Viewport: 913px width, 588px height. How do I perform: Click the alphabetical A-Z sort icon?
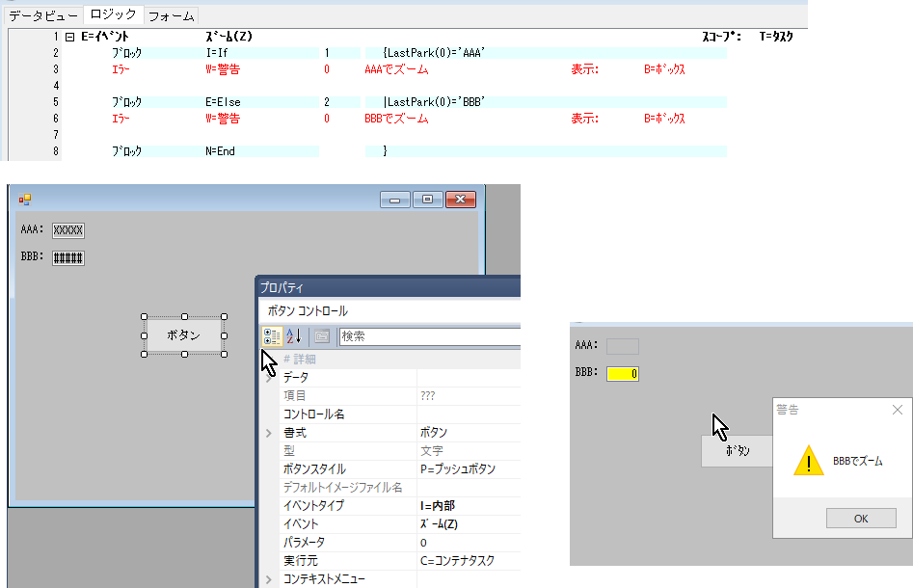click(294, 336)
